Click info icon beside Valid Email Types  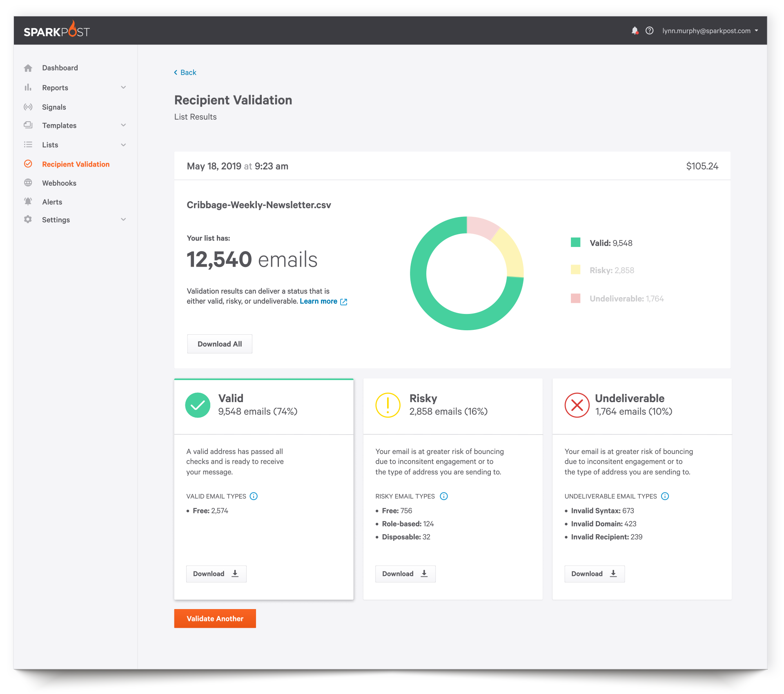point(254,496)
